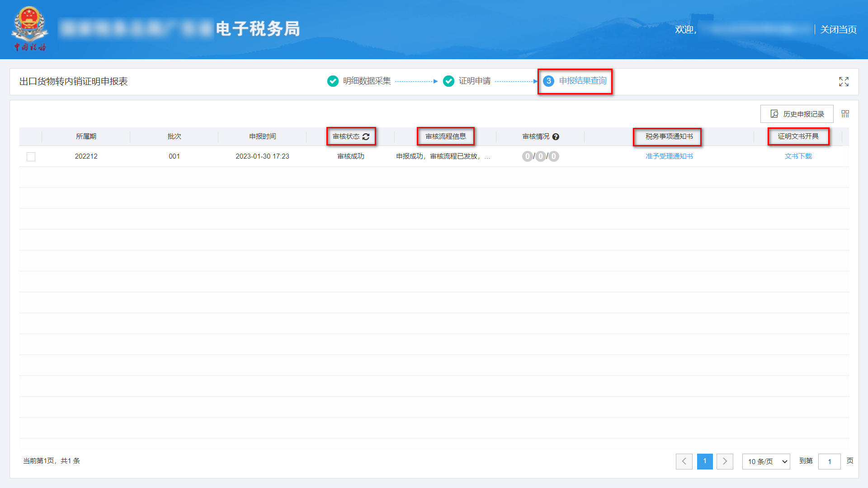Image resolution: width=868 pixels, height=488 pixels.
Task: Switch to the 申报结果查询 step
Action: (582, 82)
